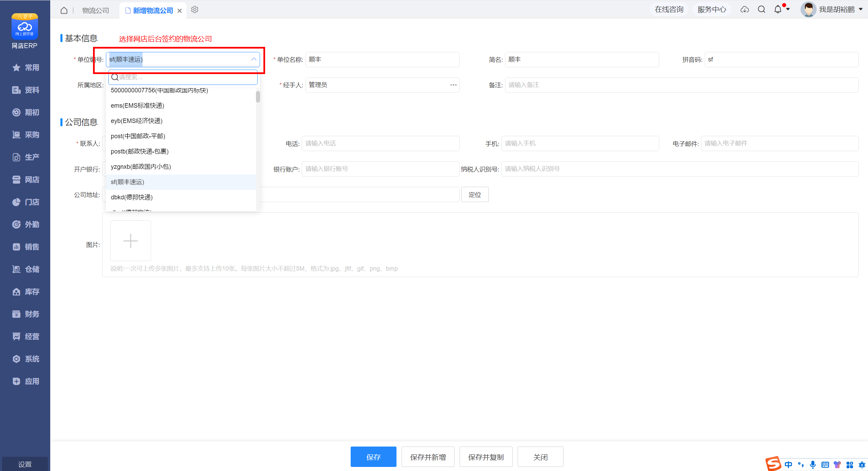Image resolution: width=868 pixels, height=471 pixels.
Task: Open 系统 in sidebar
Action: (x=25, y=359)
